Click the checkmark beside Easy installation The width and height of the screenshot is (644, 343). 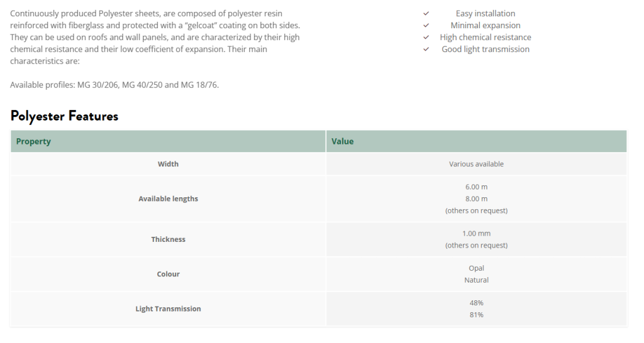click(426, 13)
